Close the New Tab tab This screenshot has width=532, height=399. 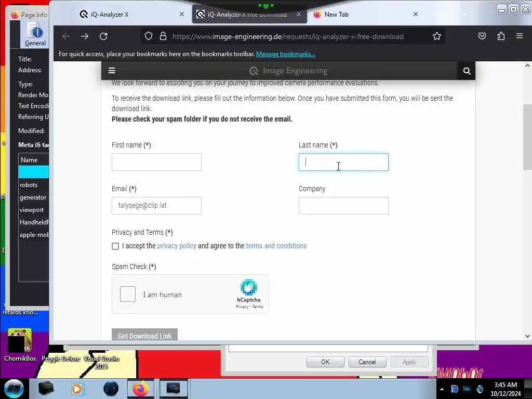click(x=415, y=14)
